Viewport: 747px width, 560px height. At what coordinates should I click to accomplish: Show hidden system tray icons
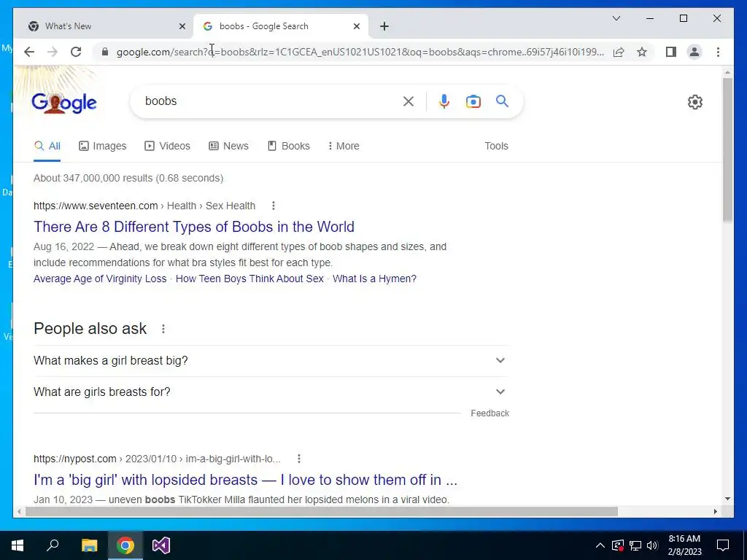tap(600, 545)
